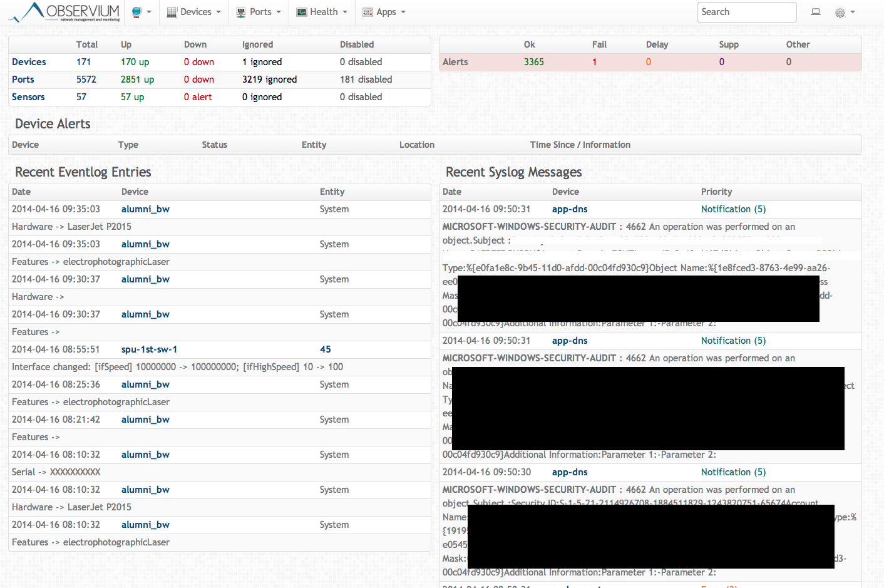Open settings via the gear icon
Image resolution: width=884 pixels, height=588 pixels.
click(840, 12)
